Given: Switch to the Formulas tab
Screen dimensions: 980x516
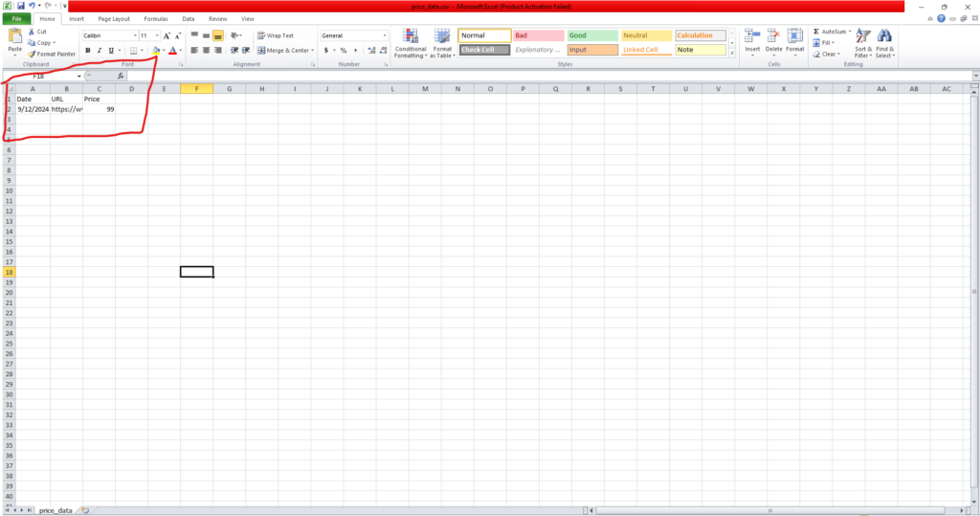Looking at the screenshot, I should (x=156, y=19).
